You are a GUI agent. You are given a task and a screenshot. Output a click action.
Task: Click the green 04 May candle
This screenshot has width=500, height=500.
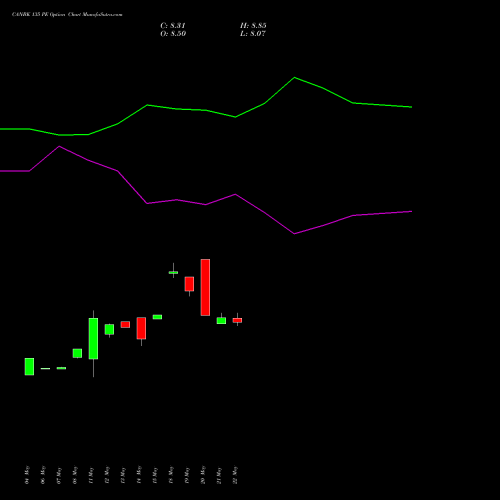[x=29, y=367]
